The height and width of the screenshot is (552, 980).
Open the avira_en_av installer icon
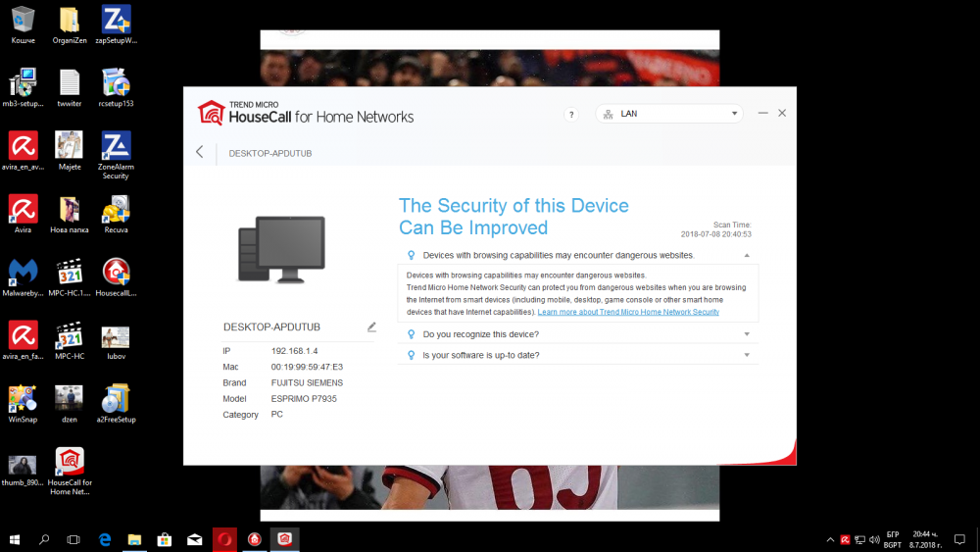click(x=24, y=151)
